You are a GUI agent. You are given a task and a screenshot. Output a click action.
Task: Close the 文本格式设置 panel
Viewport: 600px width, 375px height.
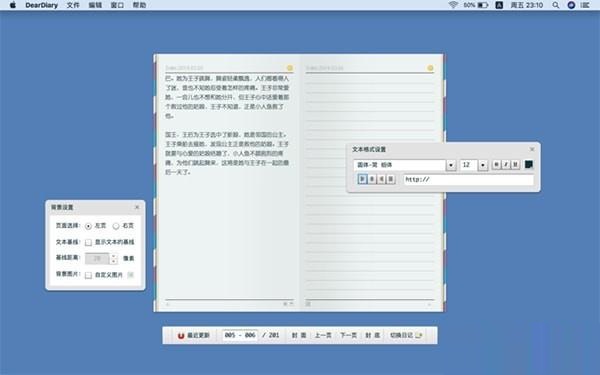(x=532, y=149)
